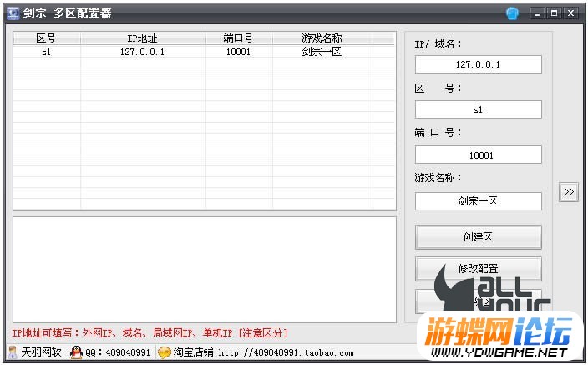Viewport: 588px width, 365px height.
Task: Click the 天羽网软 person icon in status bar
Action: click(x=13, y=352)
